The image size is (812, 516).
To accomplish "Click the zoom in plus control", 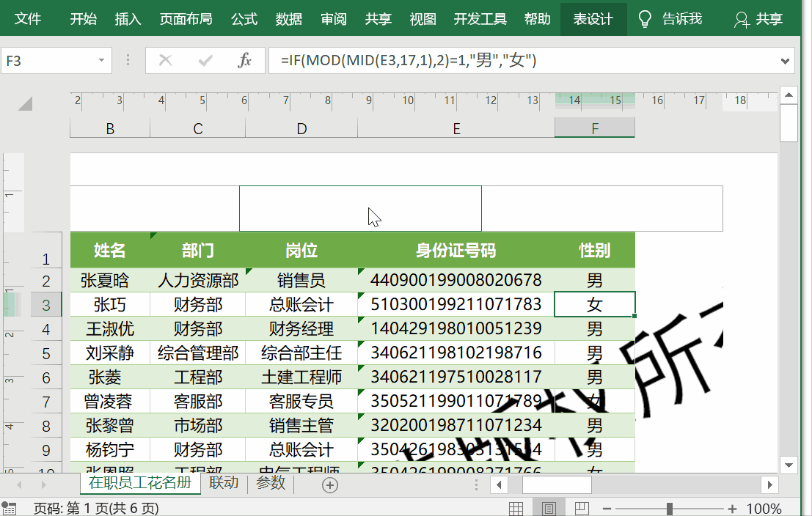I will coord(731,507).
